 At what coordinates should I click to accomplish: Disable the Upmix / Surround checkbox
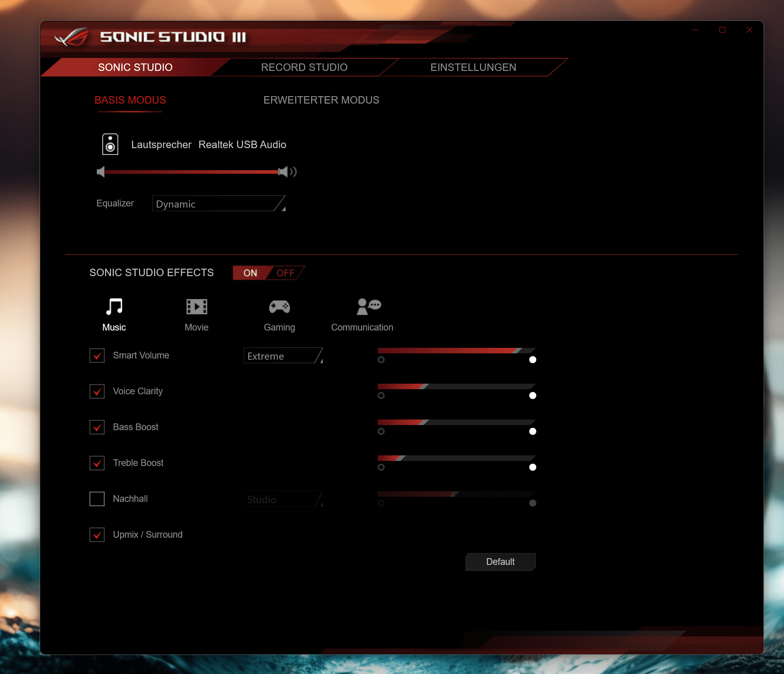pyautogui.click(x=97, y=535)
